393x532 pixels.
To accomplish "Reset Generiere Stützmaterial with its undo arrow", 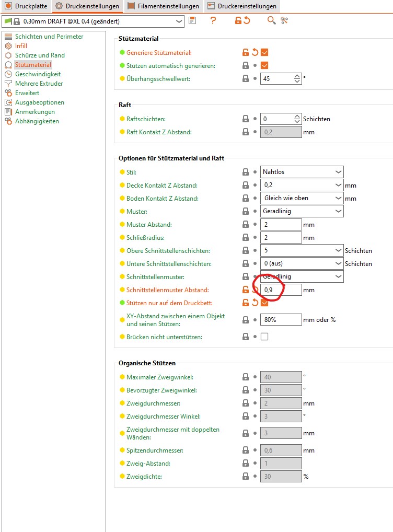I will coord(255,52).
